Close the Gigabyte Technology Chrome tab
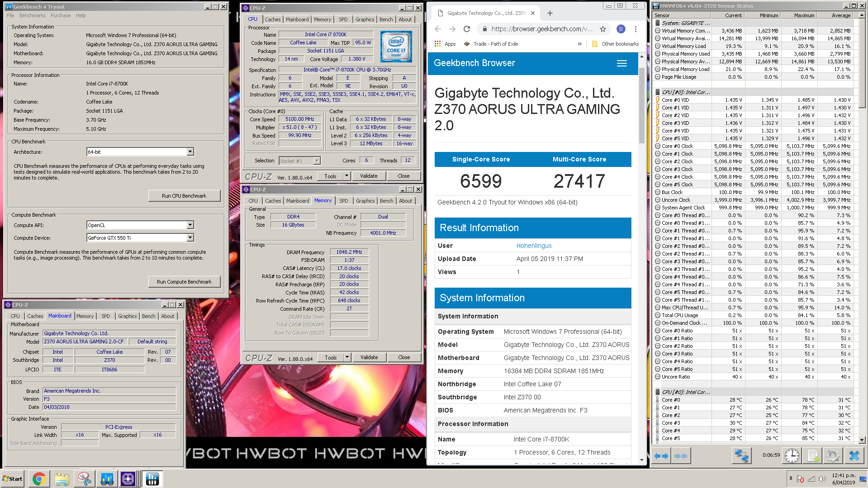The width and height of the screenshot is (868, 488). 533,13
